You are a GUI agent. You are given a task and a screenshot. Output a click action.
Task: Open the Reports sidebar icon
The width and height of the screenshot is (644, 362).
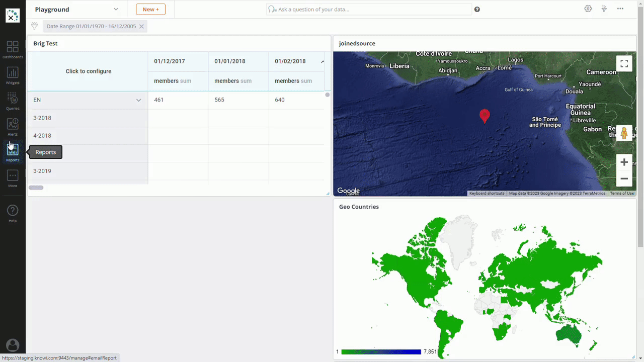click(x=13, y=152)
